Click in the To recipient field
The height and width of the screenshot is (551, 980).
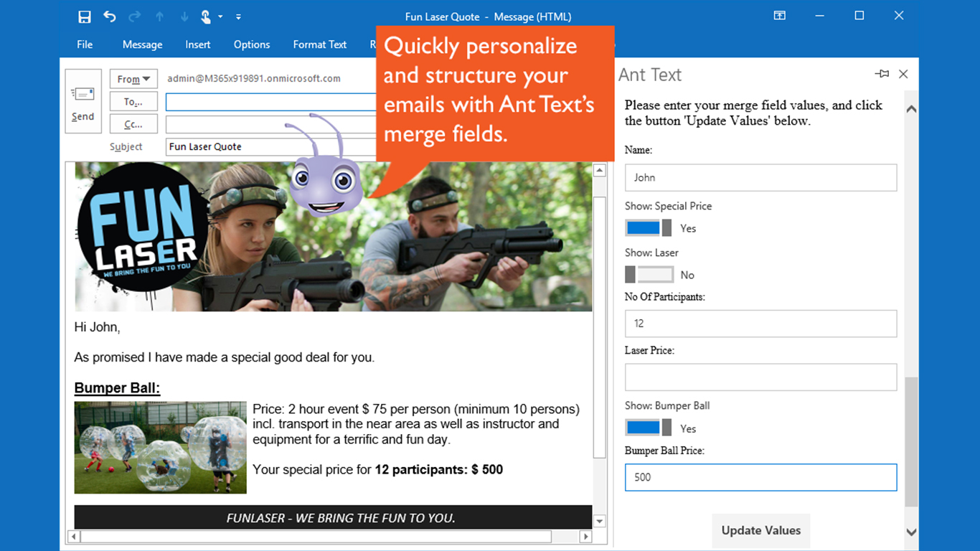[271, 102]
